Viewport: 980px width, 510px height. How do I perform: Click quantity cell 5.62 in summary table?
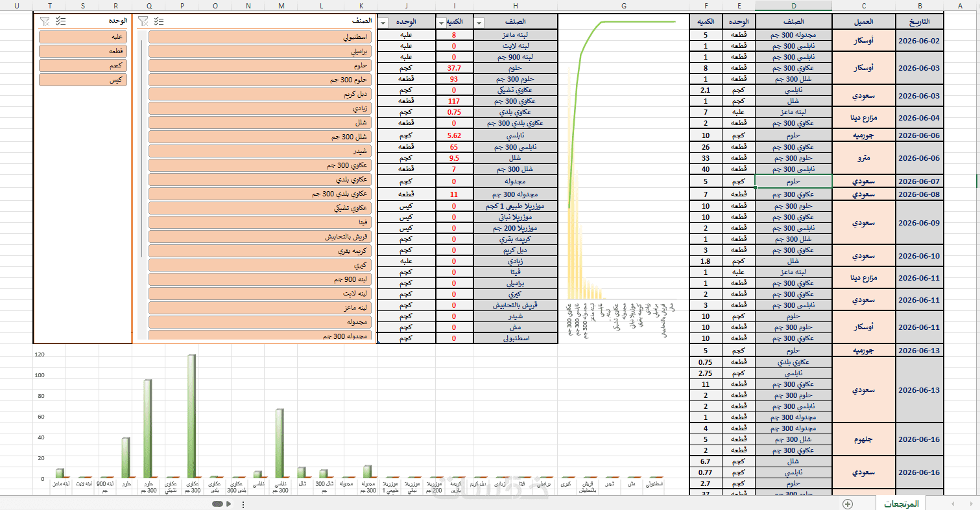point(454,136)
